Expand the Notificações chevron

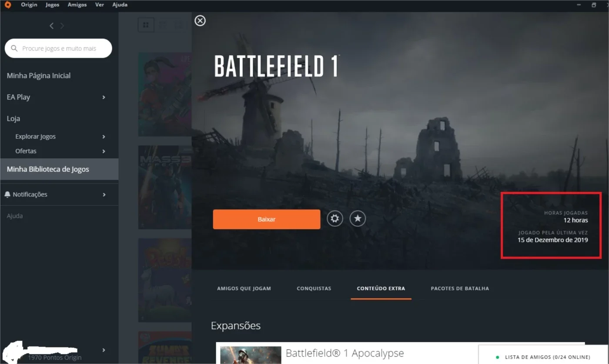(104, 194)
